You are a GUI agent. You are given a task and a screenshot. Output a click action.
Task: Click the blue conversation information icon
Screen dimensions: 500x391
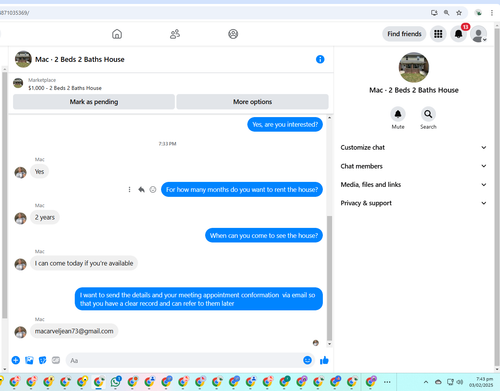click(320, 59)
